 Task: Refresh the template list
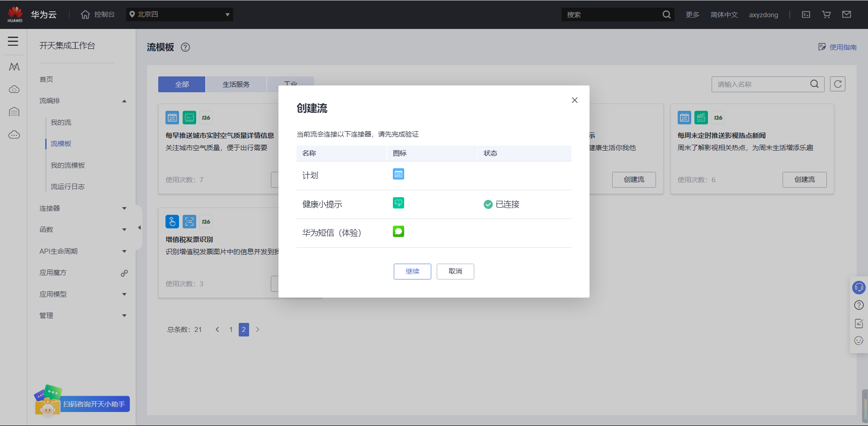(x=838, y=84)
